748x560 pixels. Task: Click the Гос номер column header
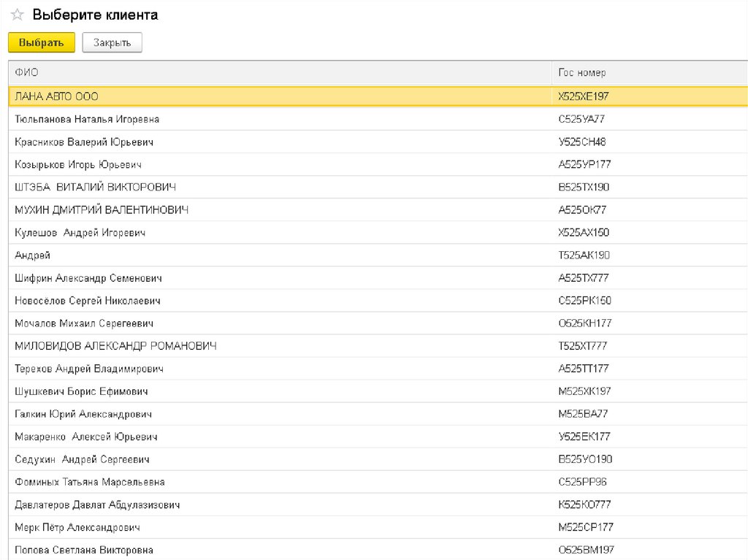[x=581, y=73]
